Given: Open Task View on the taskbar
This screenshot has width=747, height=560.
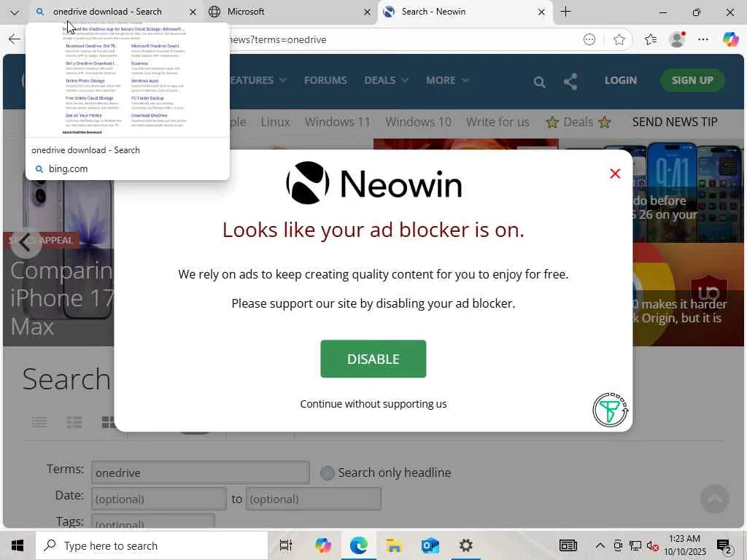Looking at the screenshot, I should 286,545.
